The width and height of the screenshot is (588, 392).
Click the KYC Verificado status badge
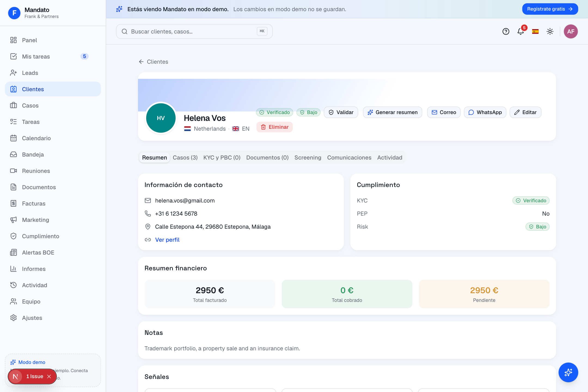pyautogui.click(x=531, y=201)
